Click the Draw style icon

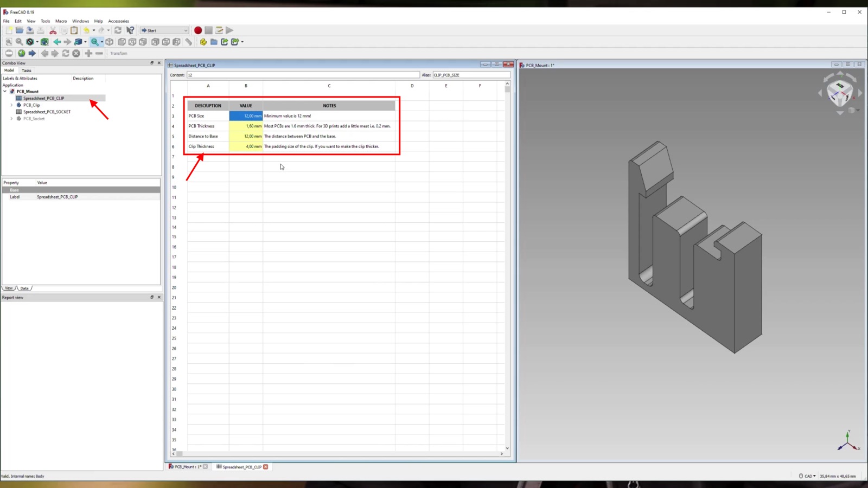[30, 42]
